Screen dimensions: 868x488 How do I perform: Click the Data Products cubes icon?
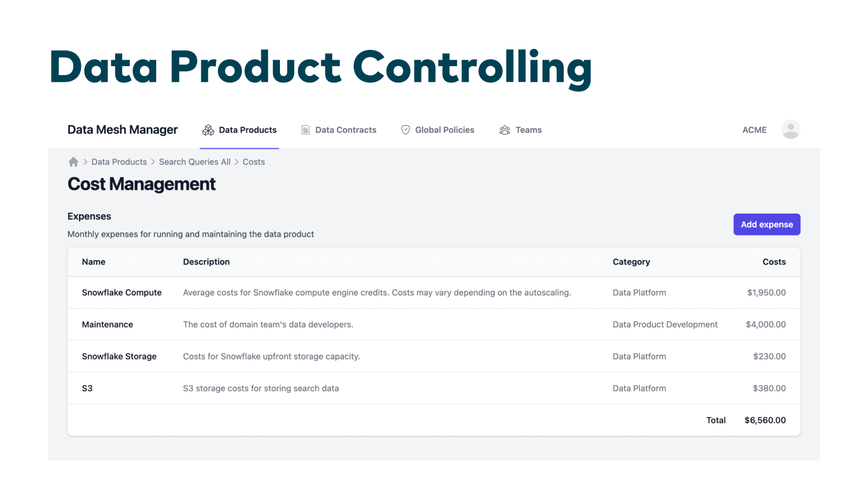click(x=208, y=130)
